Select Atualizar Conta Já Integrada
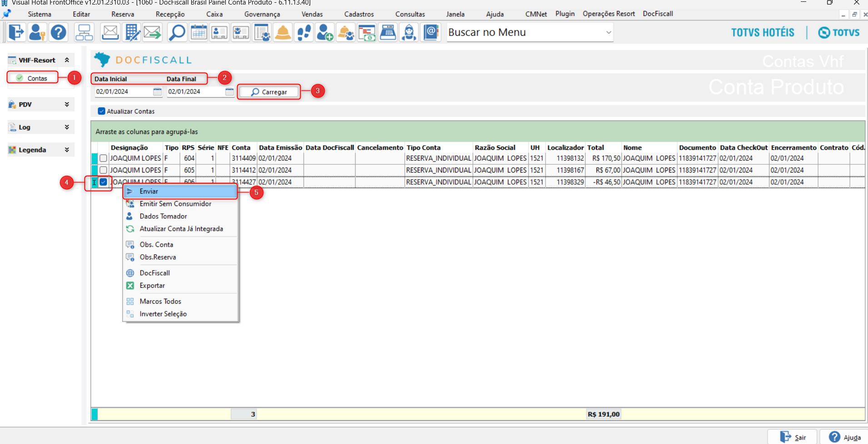The width and height of the screenshot is (868, 444). (180, 229)
